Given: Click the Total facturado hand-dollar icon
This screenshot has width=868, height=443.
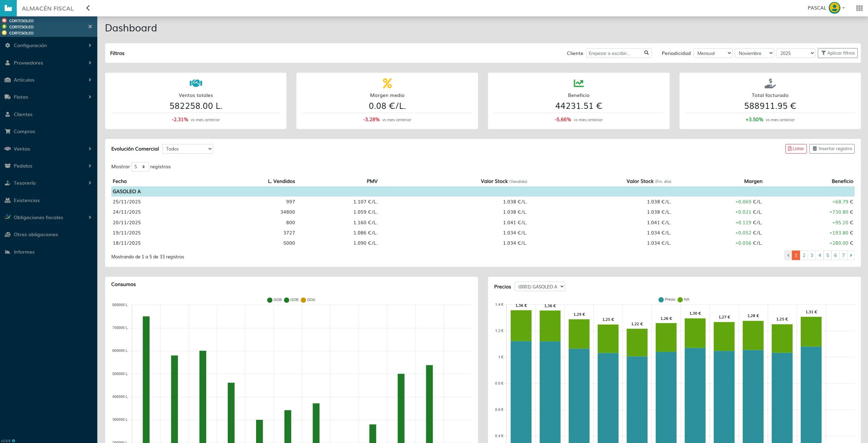Looking at the screenshot, I should coord(770,83).
